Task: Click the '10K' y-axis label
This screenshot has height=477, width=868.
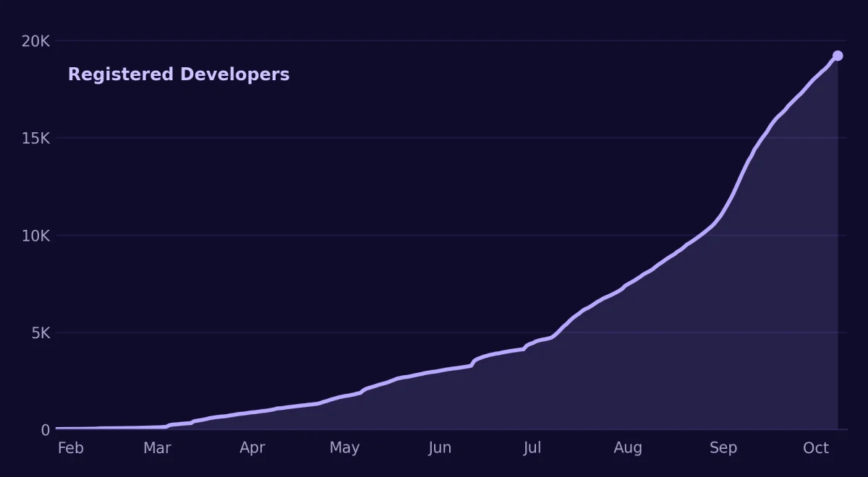Action: click(35, 236)
